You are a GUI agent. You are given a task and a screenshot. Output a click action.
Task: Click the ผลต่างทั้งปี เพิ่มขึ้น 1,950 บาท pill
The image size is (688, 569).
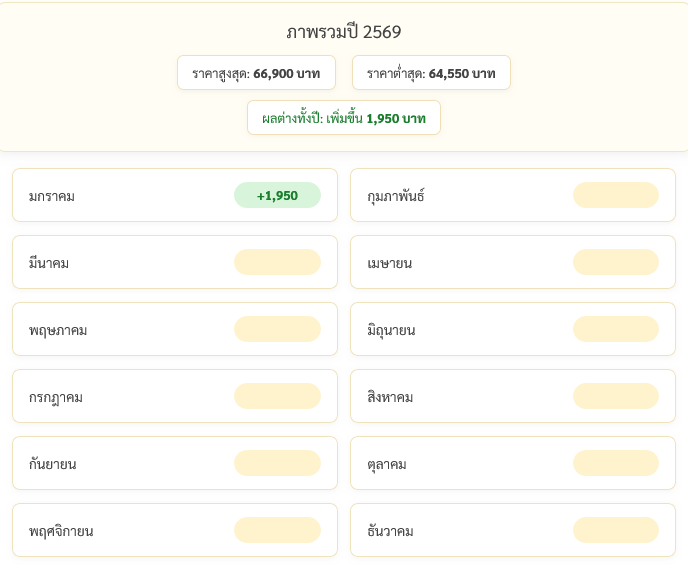343,118
